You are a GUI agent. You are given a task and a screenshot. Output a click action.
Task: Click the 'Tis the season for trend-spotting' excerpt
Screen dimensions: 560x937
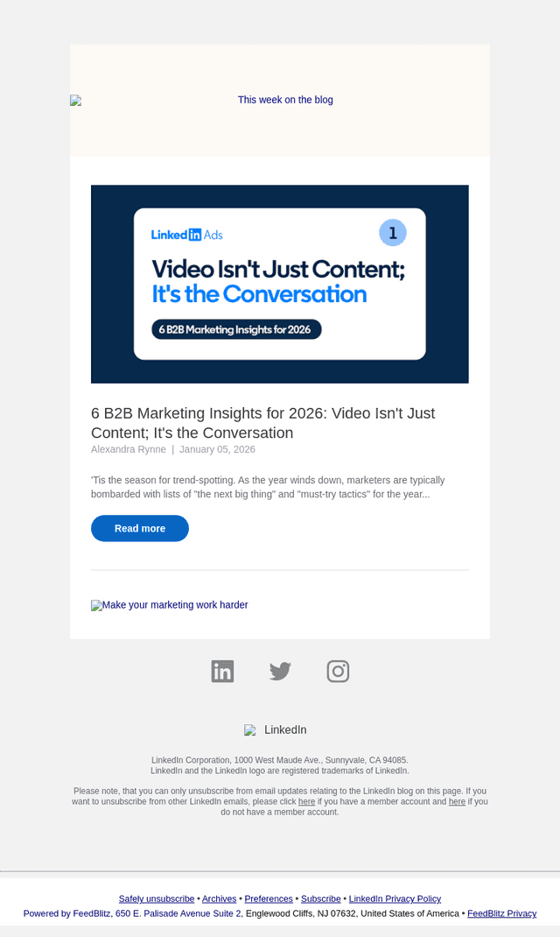pyautogui.click(x=268, y=487)
